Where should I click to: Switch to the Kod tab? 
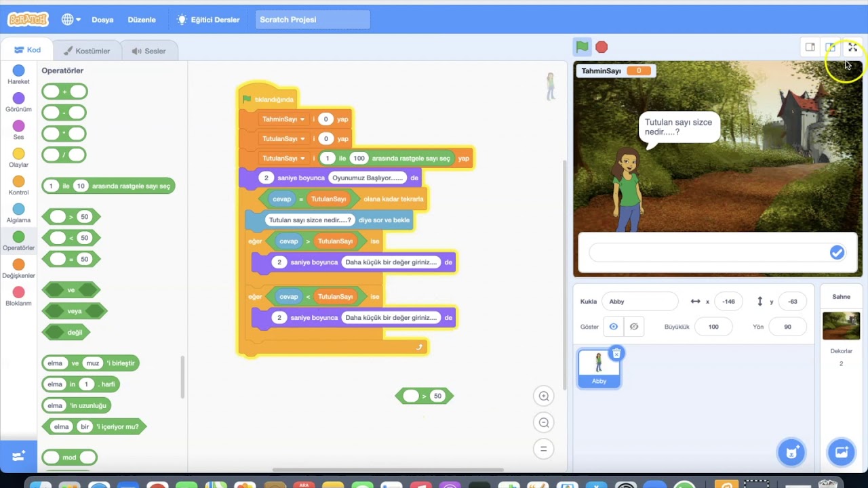(27, 50)
